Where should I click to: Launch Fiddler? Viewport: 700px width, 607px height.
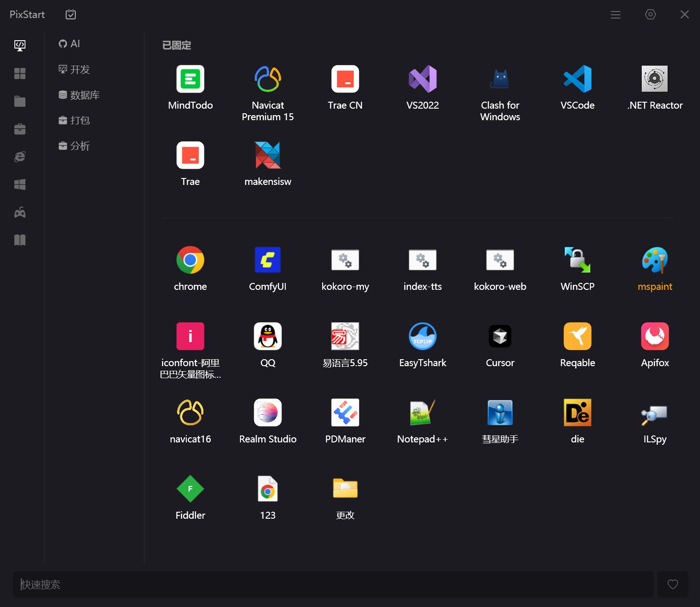[x=190, y=488]
